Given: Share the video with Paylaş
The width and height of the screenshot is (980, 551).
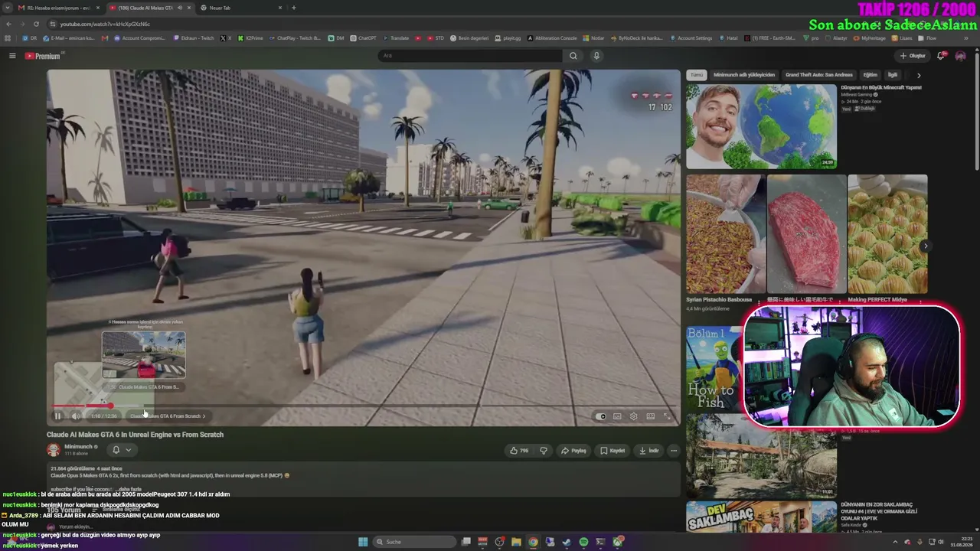Looking at the screenshot, I should (573, 451).
